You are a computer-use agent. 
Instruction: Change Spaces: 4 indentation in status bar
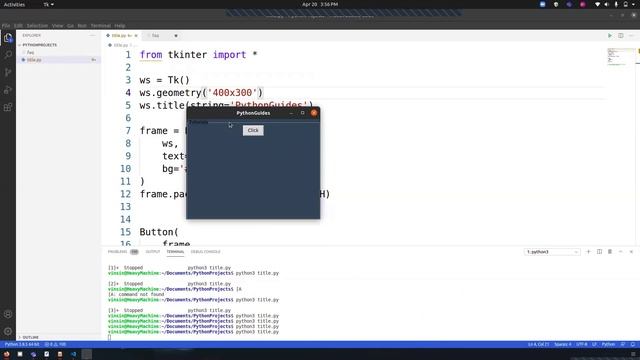pos(562,344)
